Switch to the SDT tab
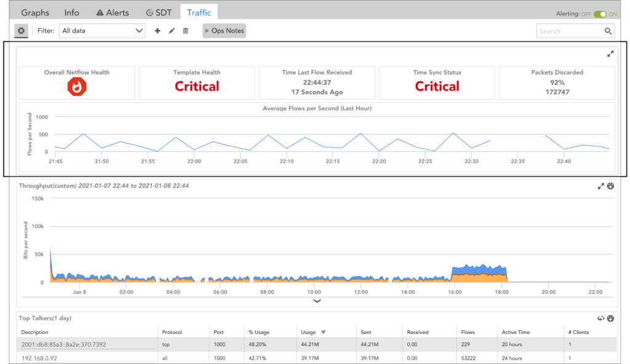The height and width of the screenshot is (364, 630). pyautogui.click(x=159, y=13)
